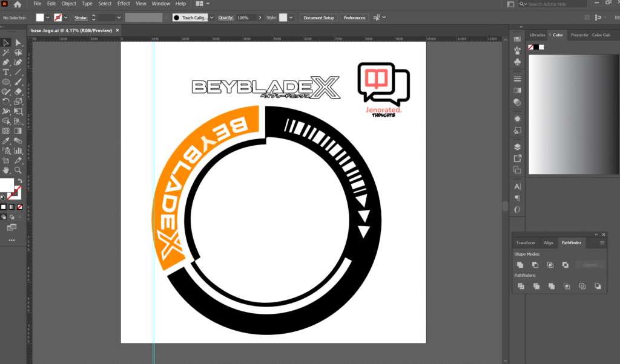Select the Ellipse tool
The image size is (620, 364).
(6, 82)
